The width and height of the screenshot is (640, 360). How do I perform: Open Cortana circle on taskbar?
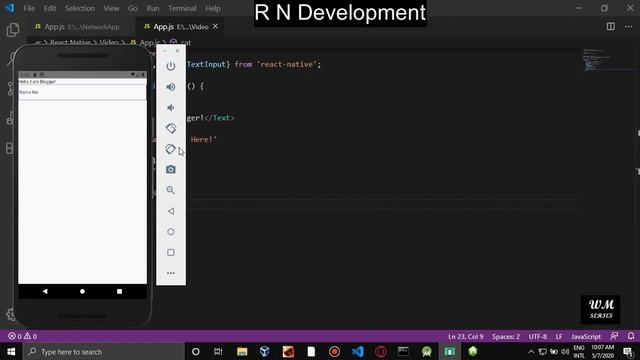tap(196, 351)
